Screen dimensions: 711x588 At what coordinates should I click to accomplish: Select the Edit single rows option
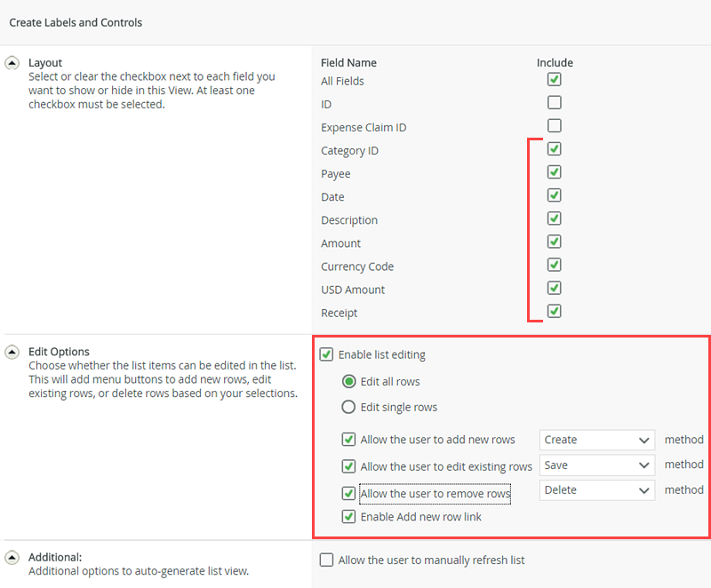[349, 407]
